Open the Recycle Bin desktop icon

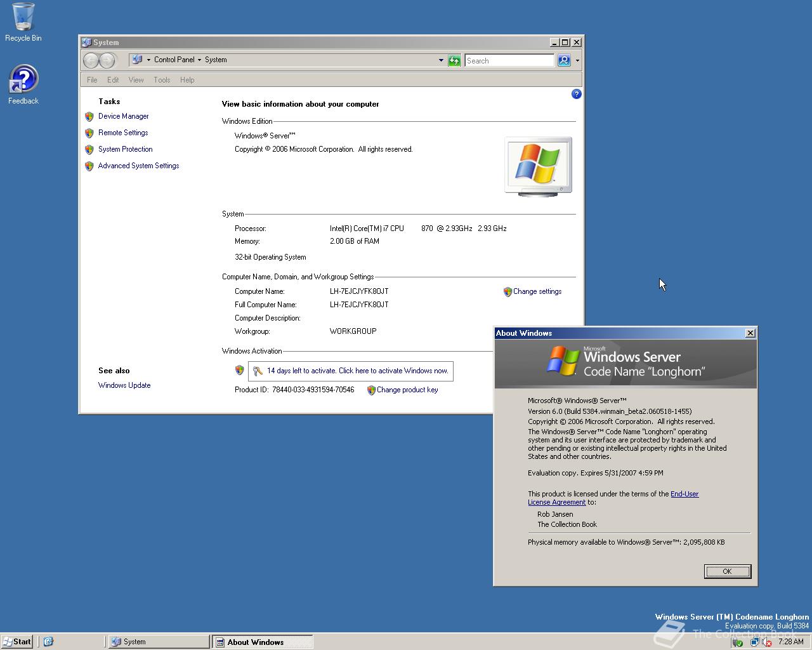pos(23,22)
